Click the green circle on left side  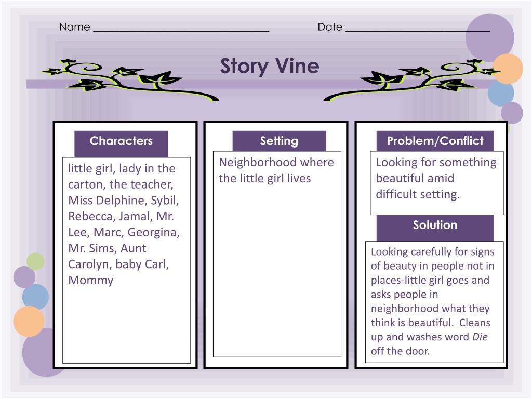[35, 262]
